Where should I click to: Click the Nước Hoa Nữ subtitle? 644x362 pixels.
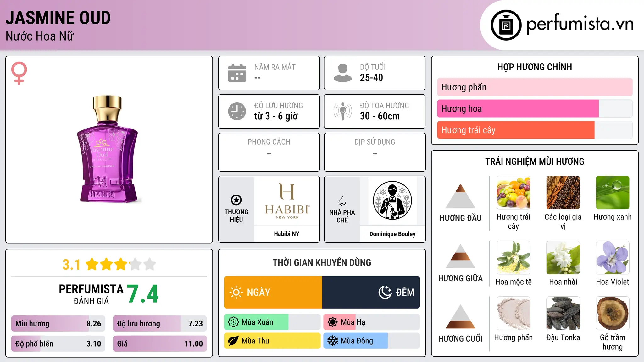[x=39, y=36]
